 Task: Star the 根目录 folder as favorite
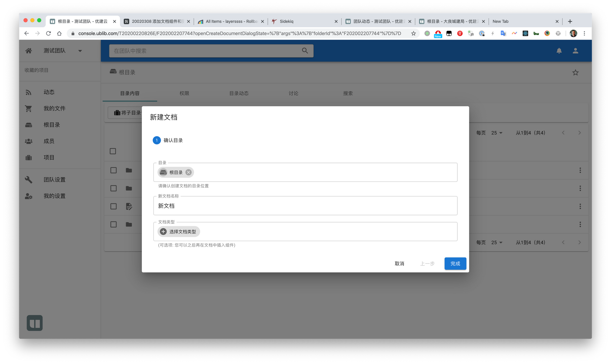pos(575,73)
